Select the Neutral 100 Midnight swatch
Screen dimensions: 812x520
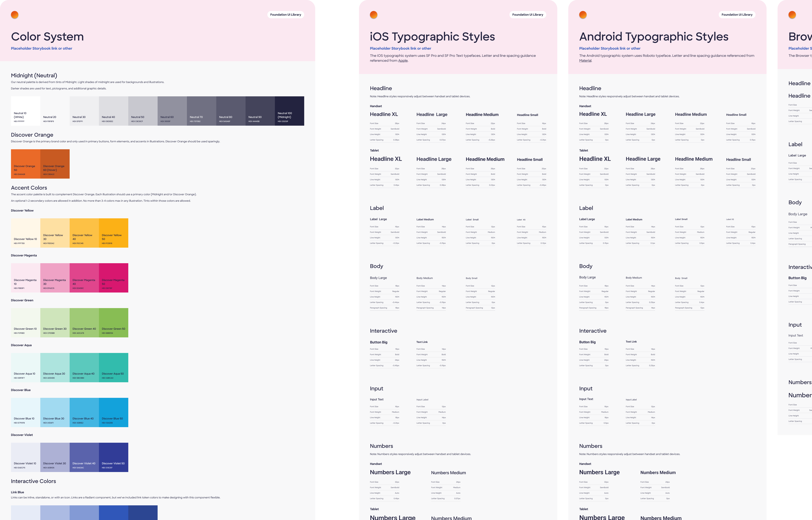coord(290,111)
